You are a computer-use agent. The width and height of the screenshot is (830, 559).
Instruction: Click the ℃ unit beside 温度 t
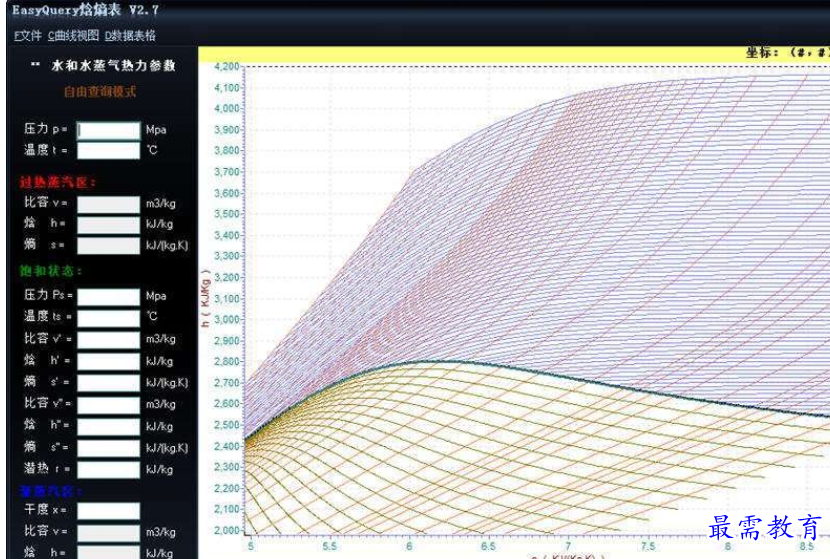coord(152,150)
